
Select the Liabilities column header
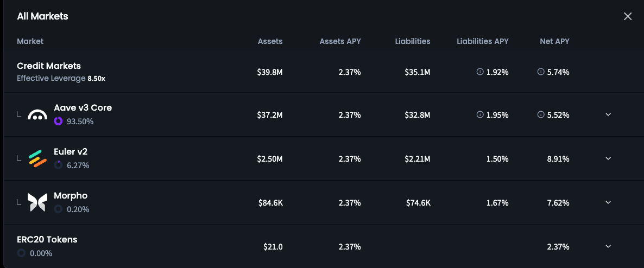[413, 41]
